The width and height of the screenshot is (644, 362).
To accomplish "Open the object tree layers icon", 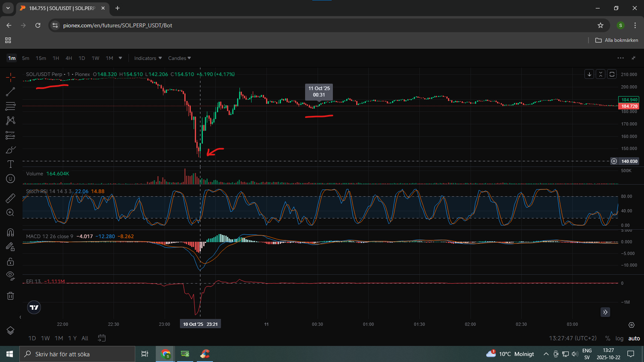I will click(10, 330).
